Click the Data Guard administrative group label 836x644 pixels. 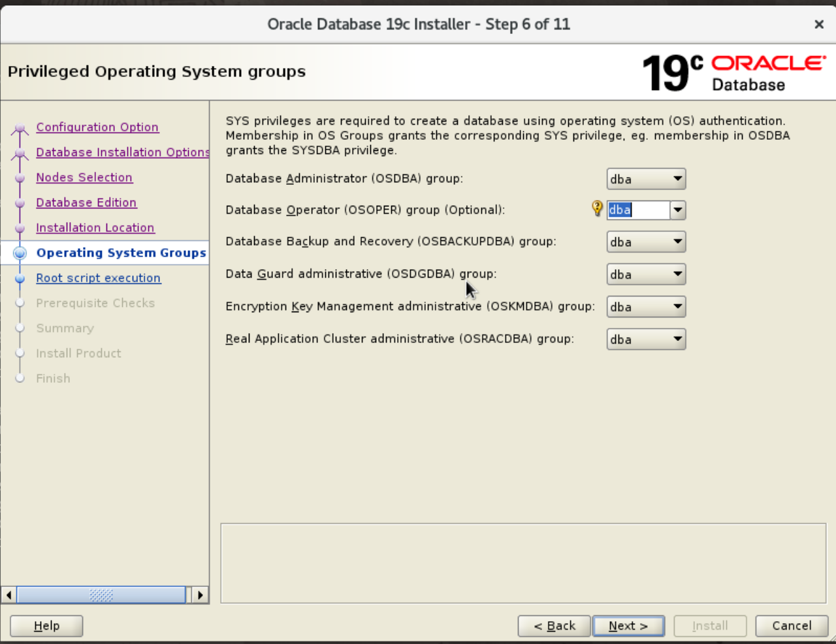point(361,274)
